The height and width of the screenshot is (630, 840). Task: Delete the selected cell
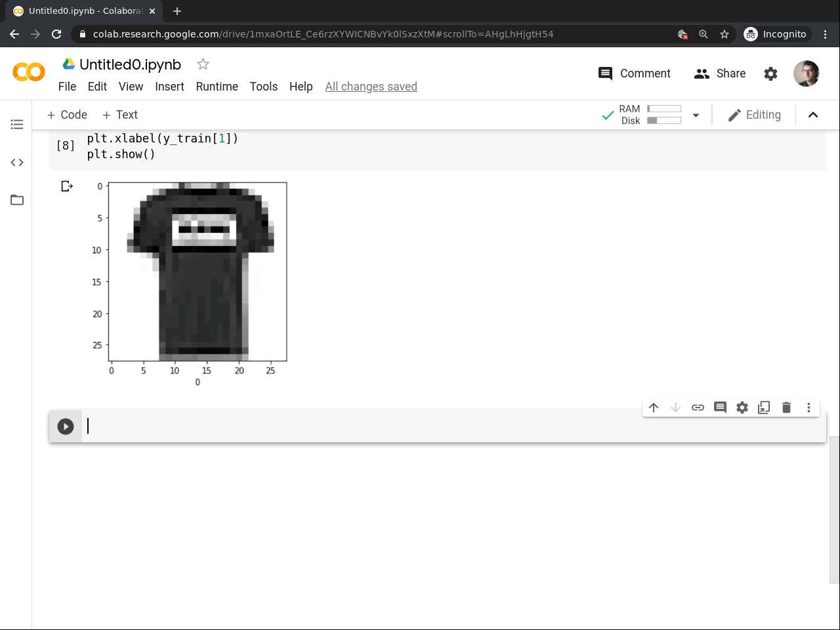pos(786,408)
